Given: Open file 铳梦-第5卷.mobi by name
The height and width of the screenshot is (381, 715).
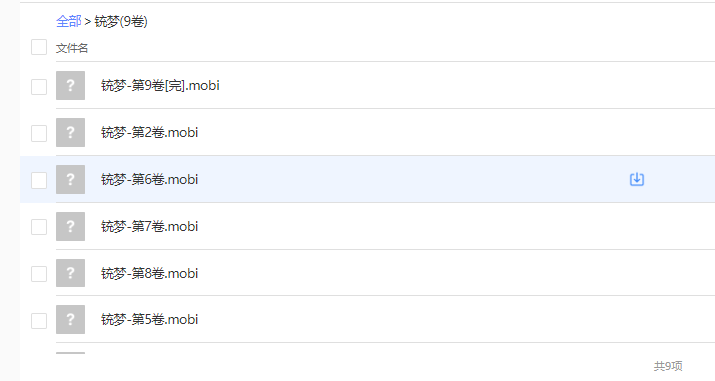Looking at the screenshot, I should coord(150,319).
